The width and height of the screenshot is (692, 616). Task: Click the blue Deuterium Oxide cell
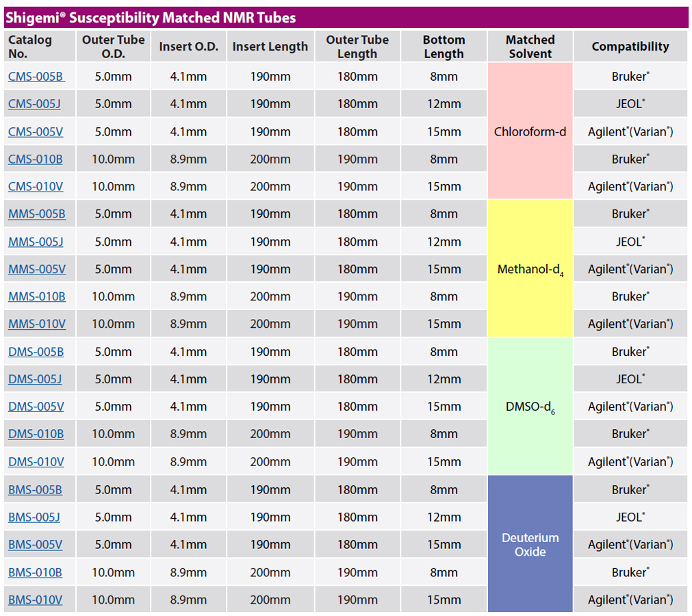(x=530, y=544)
